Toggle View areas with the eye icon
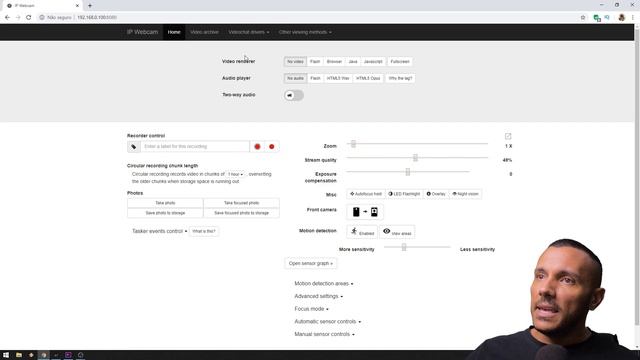This screenshot has height=360, width=640. pos(397,231)
